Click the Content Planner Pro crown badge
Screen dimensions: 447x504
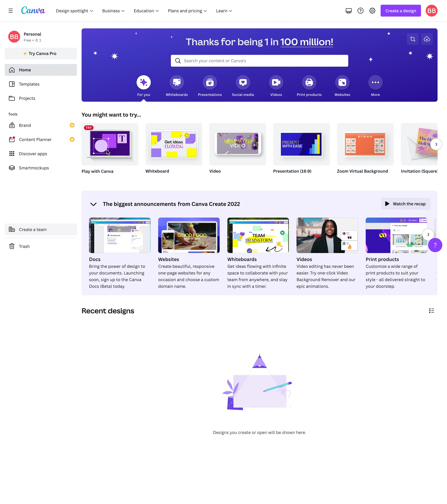pos(72,139)
